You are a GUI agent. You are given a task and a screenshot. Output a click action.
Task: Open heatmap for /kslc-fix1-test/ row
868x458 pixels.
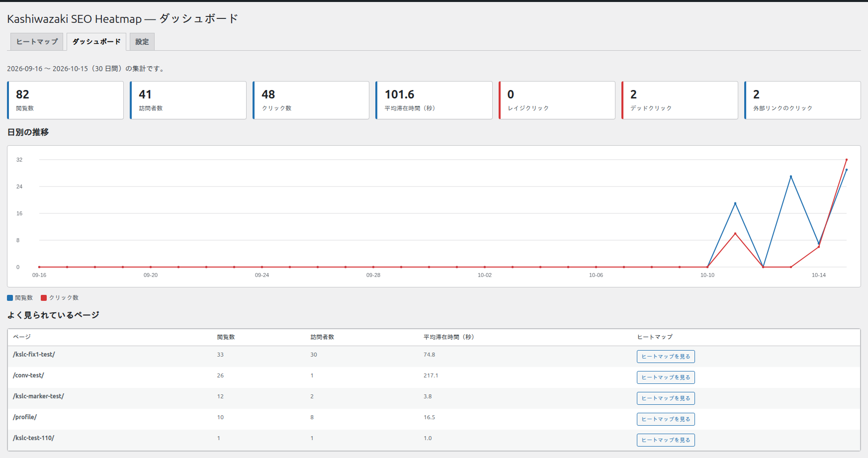666,357
